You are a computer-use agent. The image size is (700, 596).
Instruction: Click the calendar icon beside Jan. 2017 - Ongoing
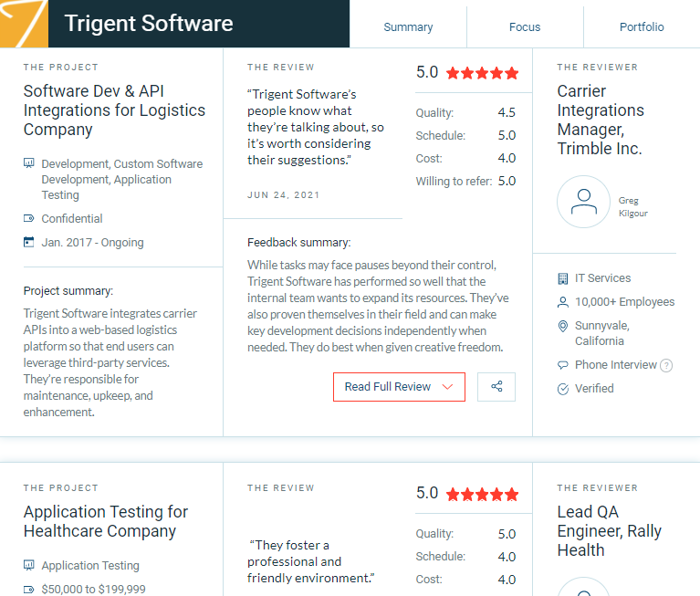tap(28, 242)
